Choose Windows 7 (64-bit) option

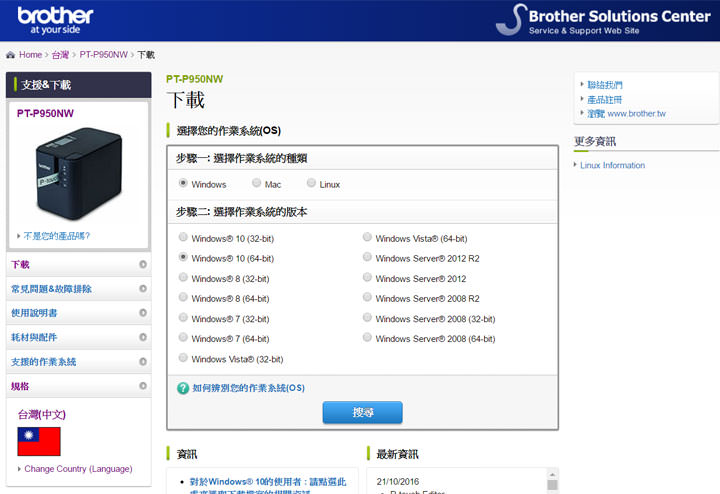[183, 337]
